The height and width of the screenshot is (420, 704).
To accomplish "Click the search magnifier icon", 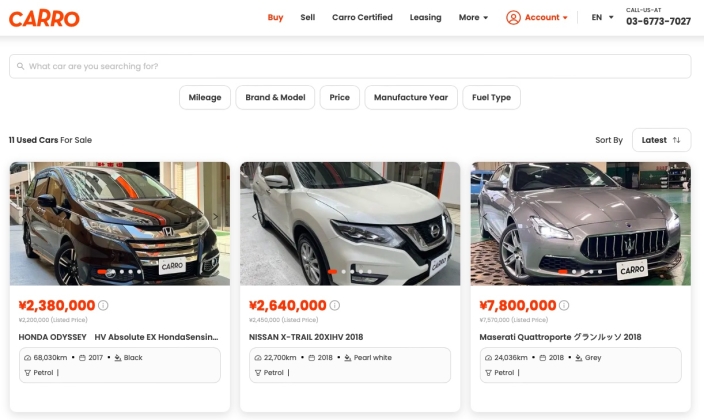I will (21, 66).
